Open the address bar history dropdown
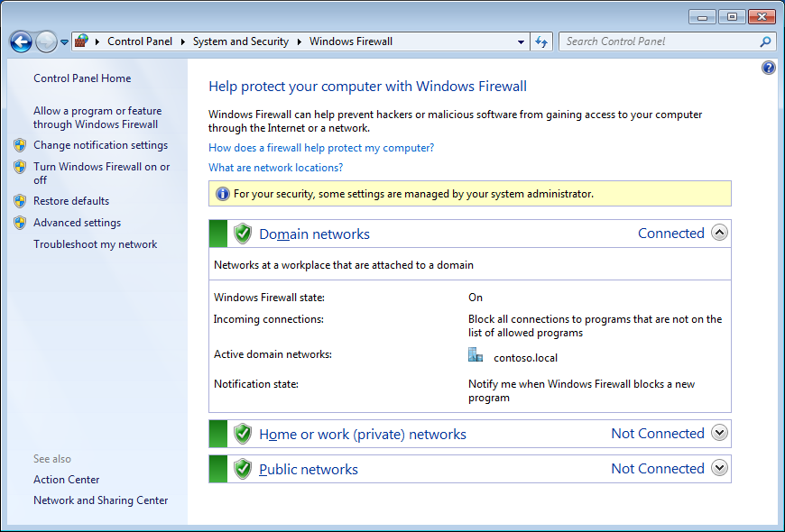Screen dimensions: 785x532 coord(522,41)
